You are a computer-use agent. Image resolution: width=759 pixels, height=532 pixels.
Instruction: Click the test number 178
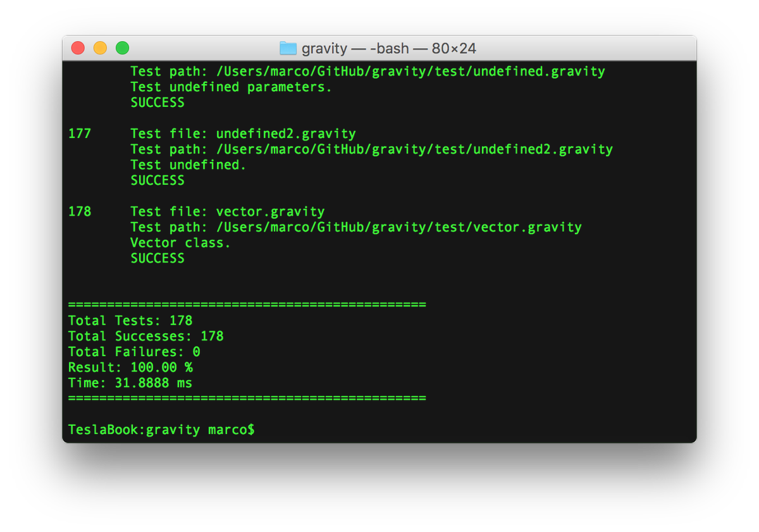pos(80,211)
